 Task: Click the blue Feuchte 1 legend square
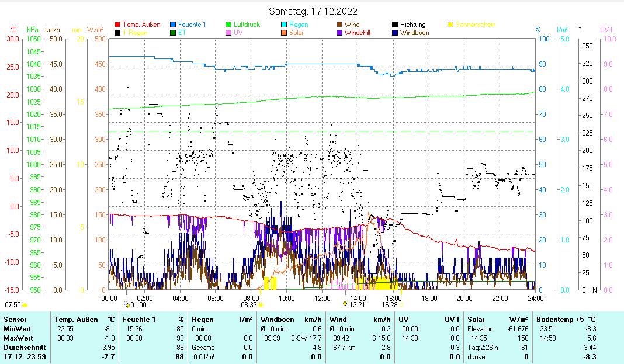coord(173,25)
